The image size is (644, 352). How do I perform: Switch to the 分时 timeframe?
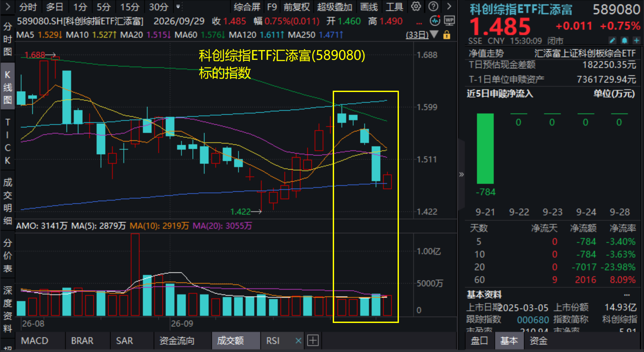(x=28, y=7)
